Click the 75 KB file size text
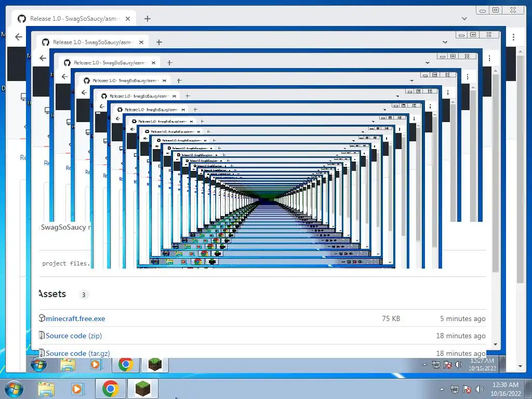Image resolution: width=532 pixels, height=399 pixels. coord(391,318)
